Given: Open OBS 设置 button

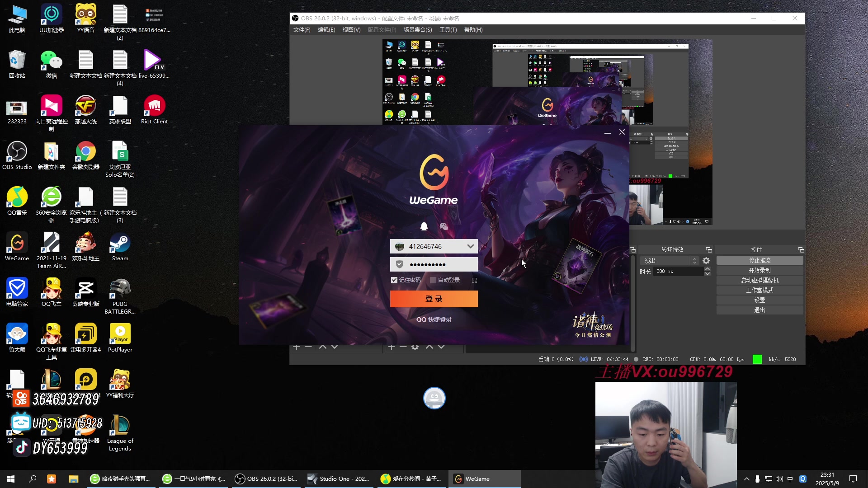Looking at the screenshot, I should click(x=759, y=300).
